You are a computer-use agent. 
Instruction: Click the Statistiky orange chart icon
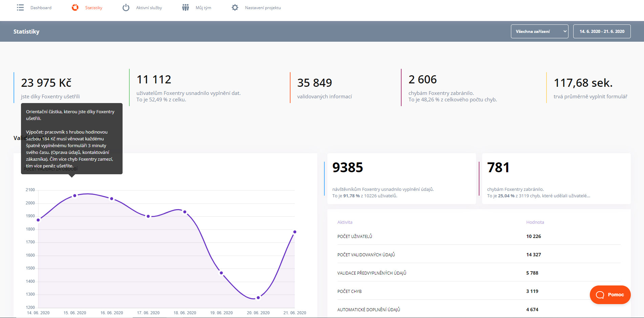pos(75,7)
